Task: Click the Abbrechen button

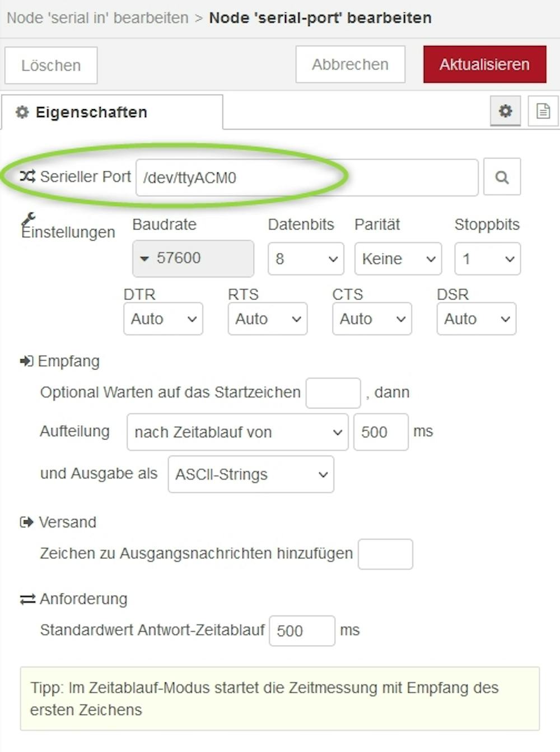Action: [x=350, y=65]
